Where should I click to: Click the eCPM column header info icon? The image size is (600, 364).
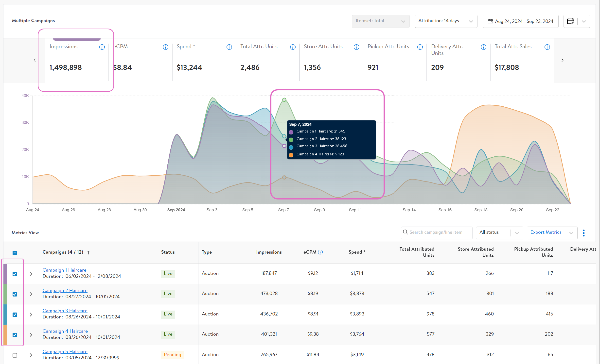tap(320, 252)
